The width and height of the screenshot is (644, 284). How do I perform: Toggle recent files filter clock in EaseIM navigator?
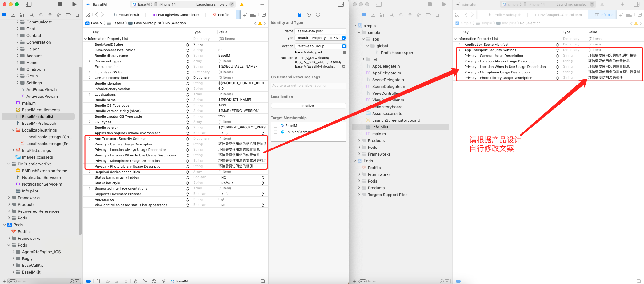click(72, 281)
